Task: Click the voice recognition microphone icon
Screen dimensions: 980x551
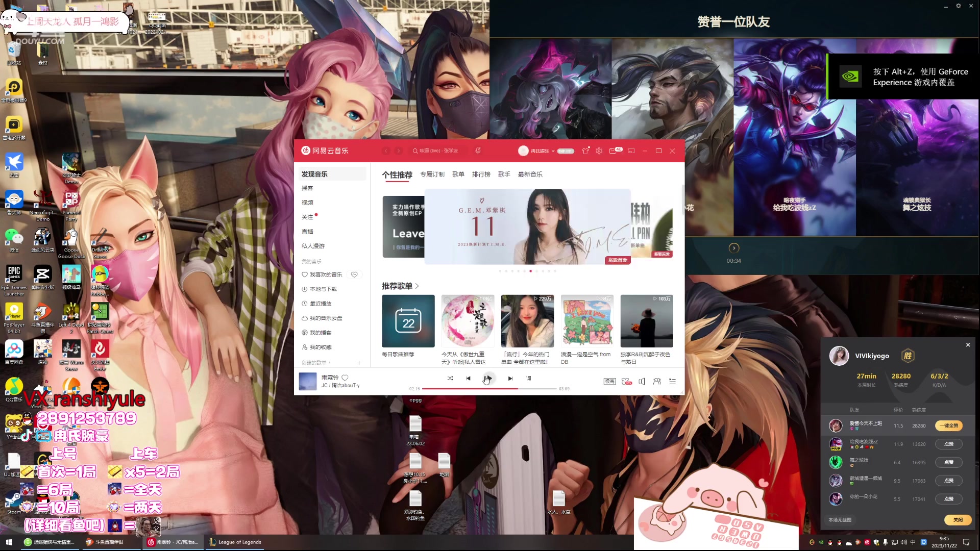Action: point(478,151)
